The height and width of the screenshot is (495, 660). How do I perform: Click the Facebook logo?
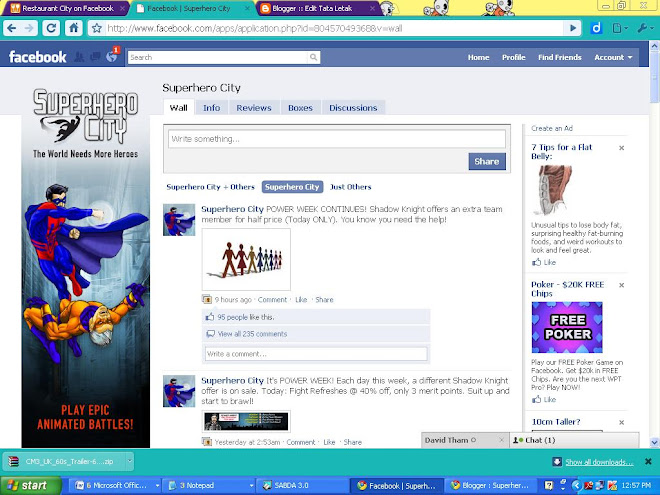(37, 57)
